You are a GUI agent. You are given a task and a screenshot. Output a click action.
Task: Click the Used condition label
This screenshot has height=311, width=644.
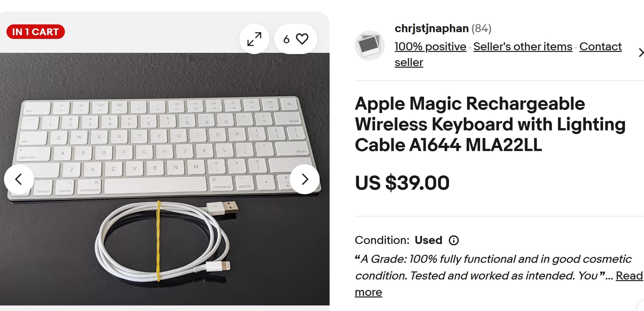coord(428,240)
